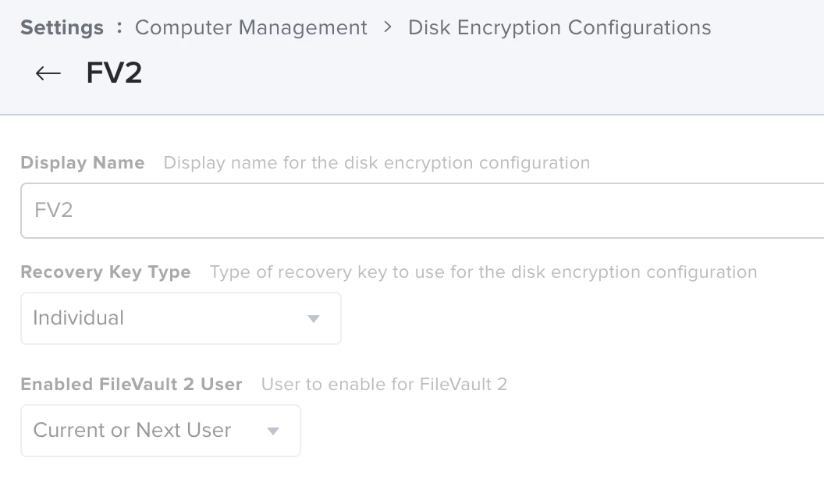824x504 pixels.
Task: Focus the Display Name text field
Action: [x=421, y=211]
